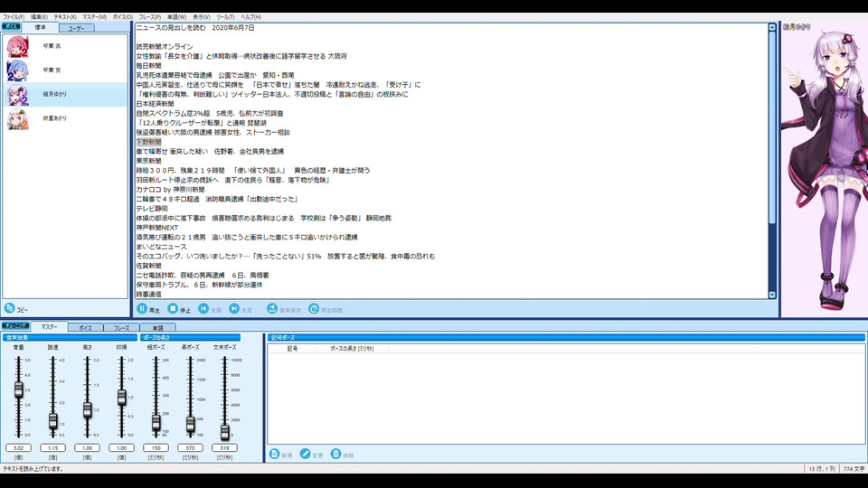Screen dimensions: 868x488
Task: Click the 神戸新聞NEXT line
Action: click(x=157, y=228)
